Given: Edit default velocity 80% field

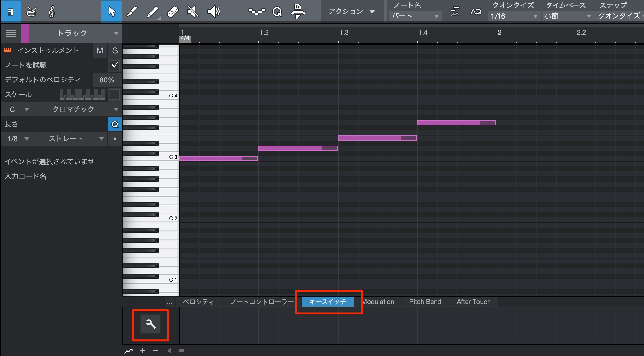Looking at the screenshot, I should [107, 80].
